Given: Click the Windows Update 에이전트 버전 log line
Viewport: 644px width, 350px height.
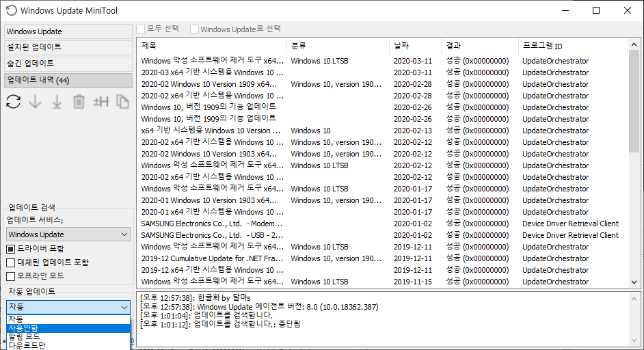Looking at the screenshot, I should [259, 307].
